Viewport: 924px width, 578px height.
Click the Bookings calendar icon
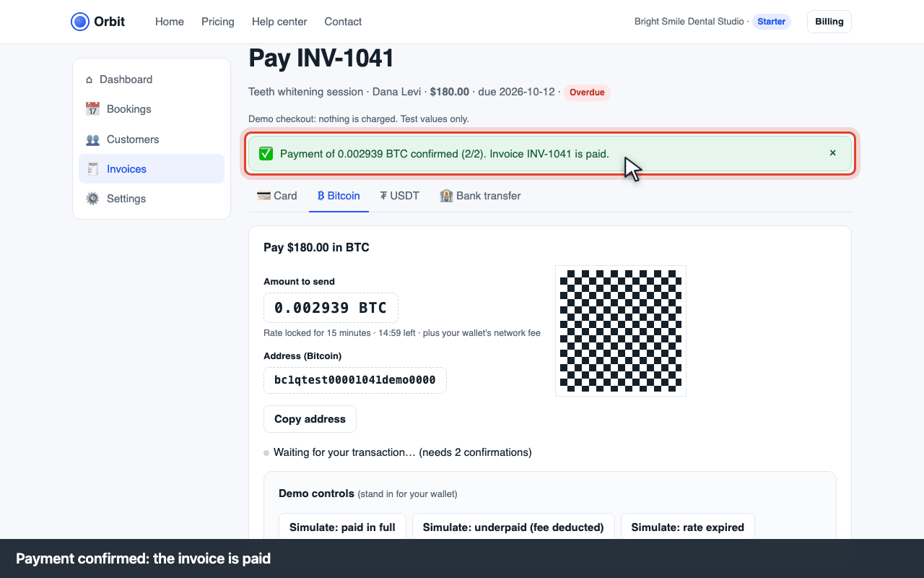click(92, 109)
